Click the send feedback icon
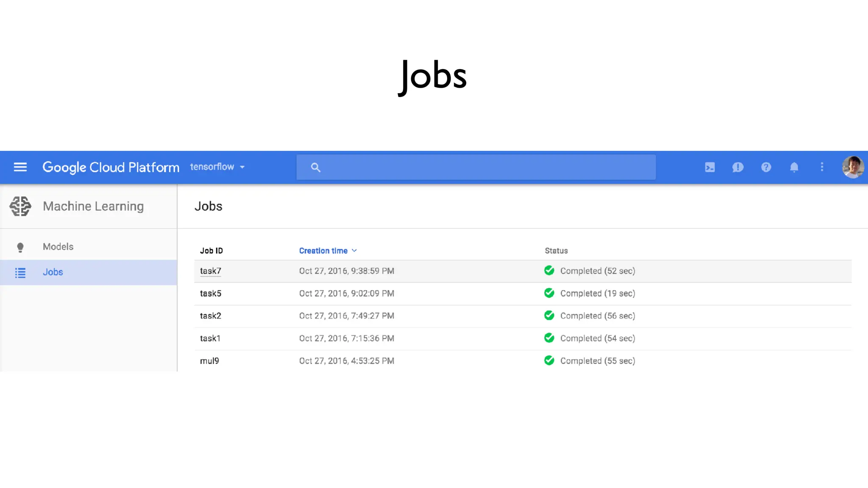Screen dimensions: 868x488 (x=737, y=167)
